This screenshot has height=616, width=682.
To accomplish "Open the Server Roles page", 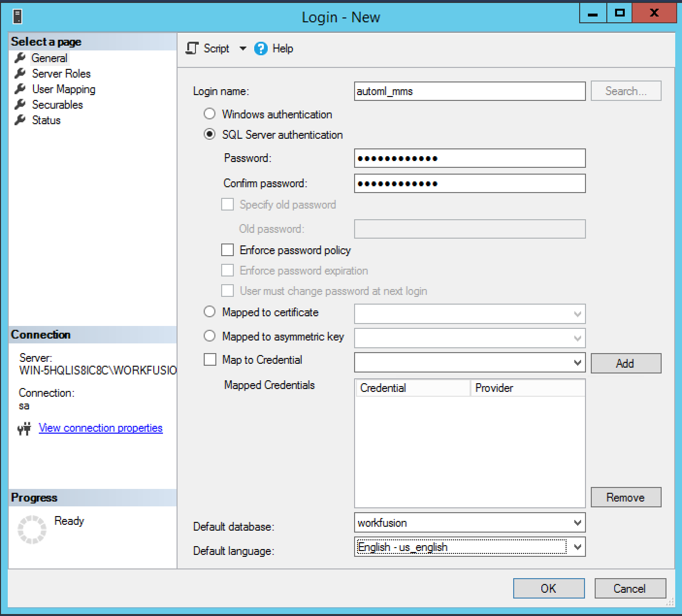I will pos(61,74).
